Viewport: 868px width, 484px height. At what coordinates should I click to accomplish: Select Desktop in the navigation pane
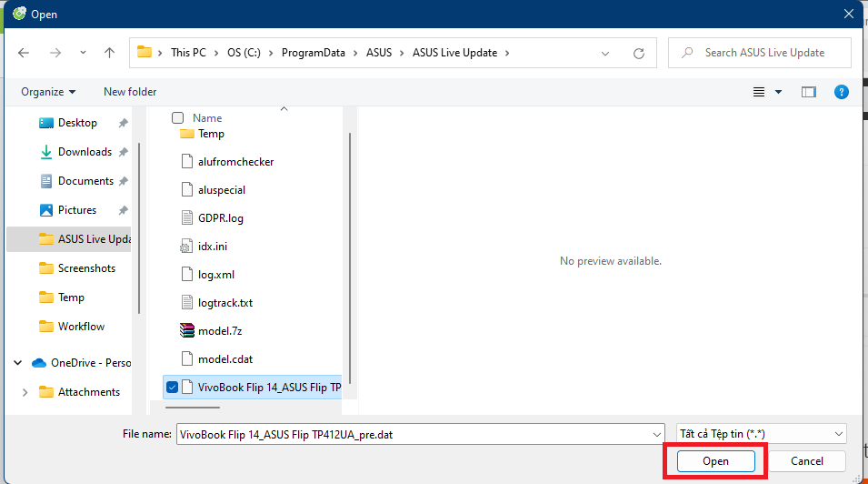(77, 123)
